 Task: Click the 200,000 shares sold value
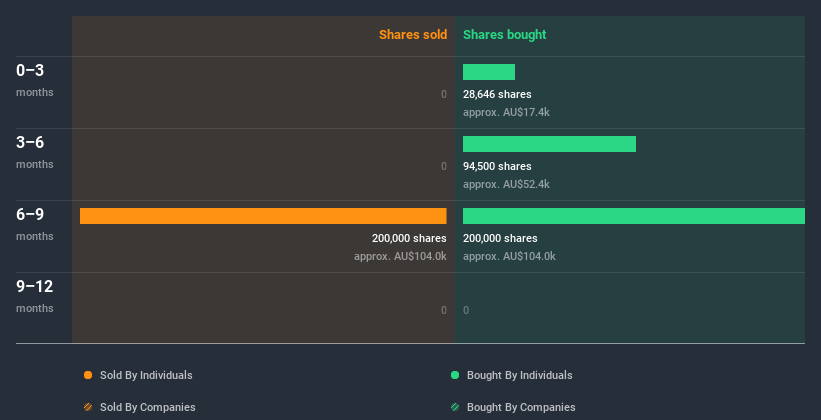tap(409, 238)
